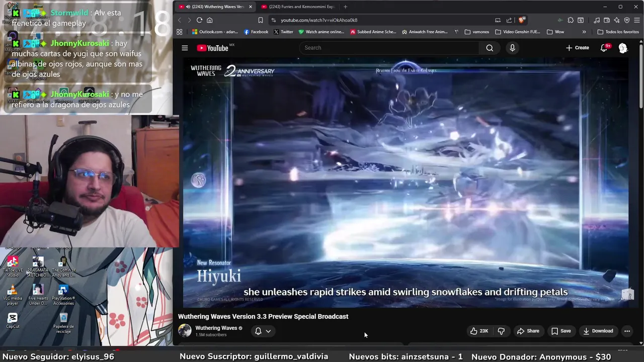The image size is (644, 362).
Task: Share this page via the address bar icon
Action: (509, 20)
